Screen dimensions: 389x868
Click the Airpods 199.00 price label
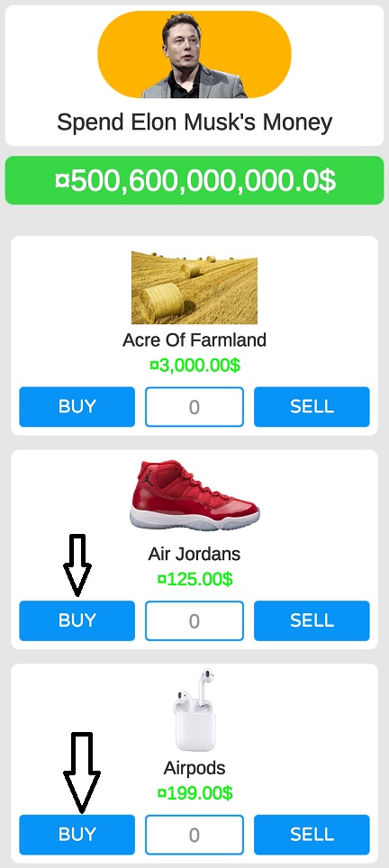tap(194, 793)
